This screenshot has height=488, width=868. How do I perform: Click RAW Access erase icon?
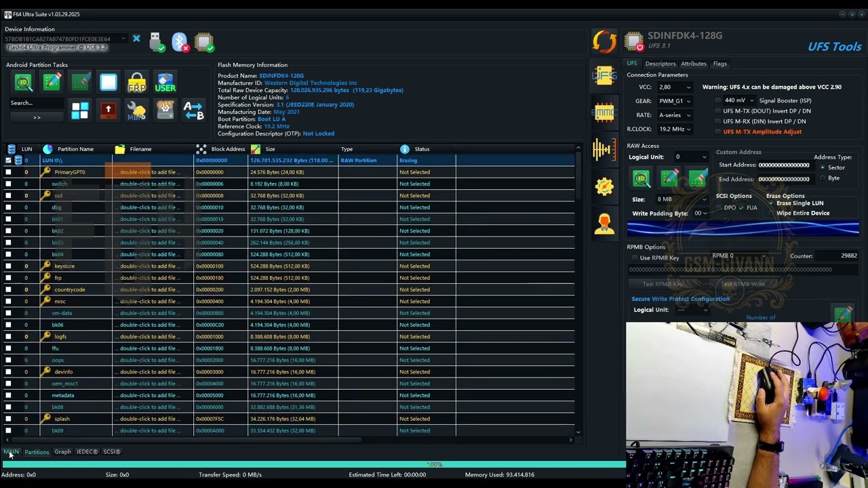(697, 178)
